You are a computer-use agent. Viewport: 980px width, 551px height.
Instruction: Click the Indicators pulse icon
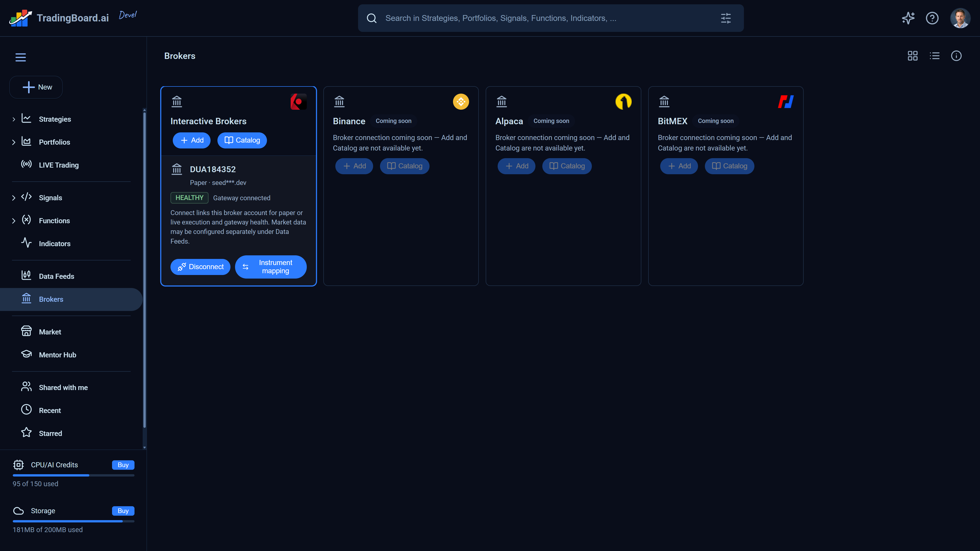click(x=26, y=243)
